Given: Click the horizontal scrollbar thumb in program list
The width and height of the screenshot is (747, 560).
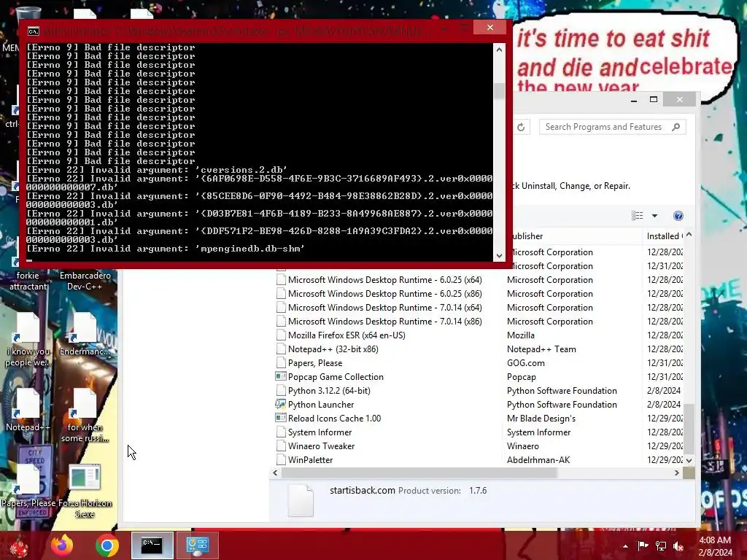Looking at the screenshot, I should [419, 472].
